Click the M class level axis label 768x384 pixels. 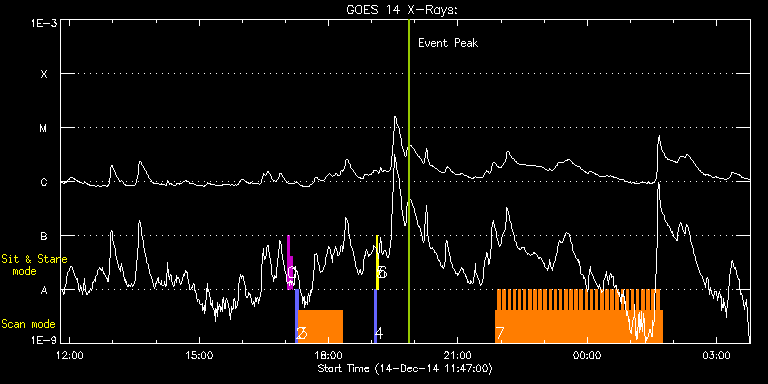click(44, 128)
